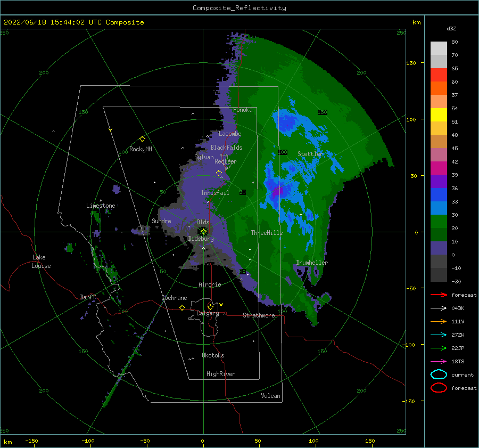Click the yellow diamond marker above Calgary label
Image resolution: width=479 pixels, height=448 pixels.
click(x=210, y=307)
